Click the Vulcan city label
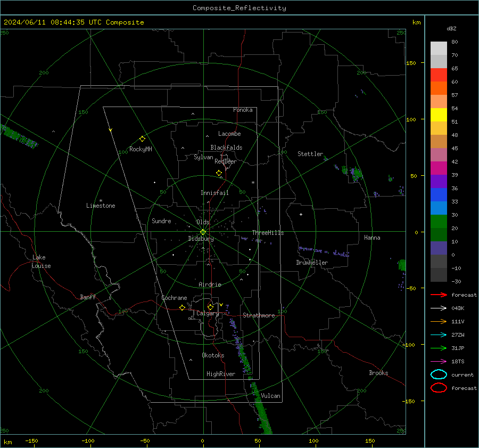 tap(270, 396)
